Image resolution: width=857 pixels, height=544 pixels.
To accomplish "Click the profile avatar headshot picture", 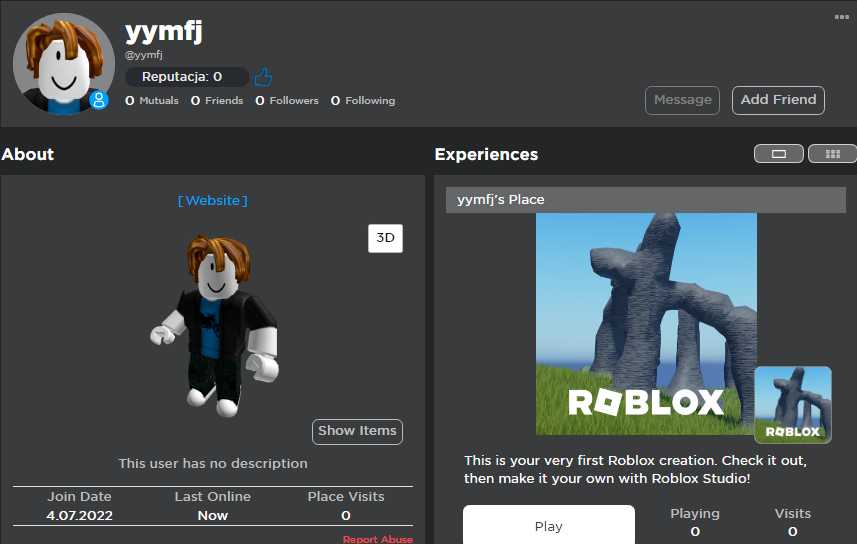I will [x=64, y=63].
